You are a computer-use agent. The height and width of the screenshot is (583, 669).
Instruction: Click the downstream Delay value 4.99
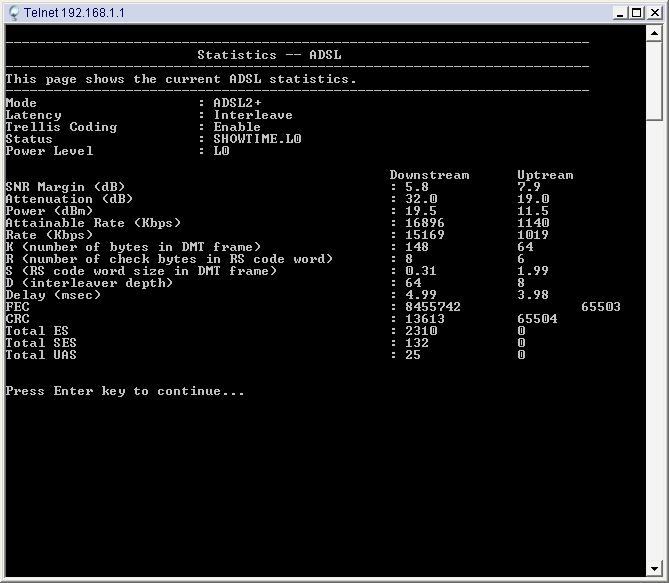(421, 295)
